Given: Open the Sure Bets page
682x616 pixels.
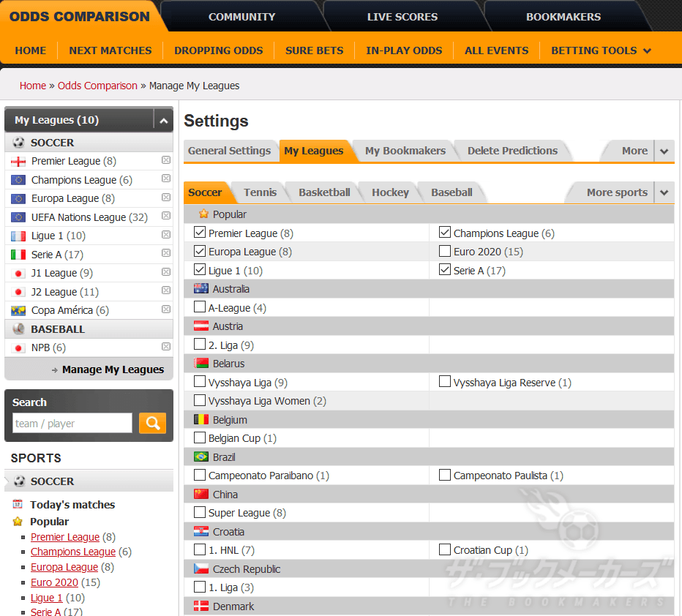Looking at the screenshot, I should click(314, 50).
